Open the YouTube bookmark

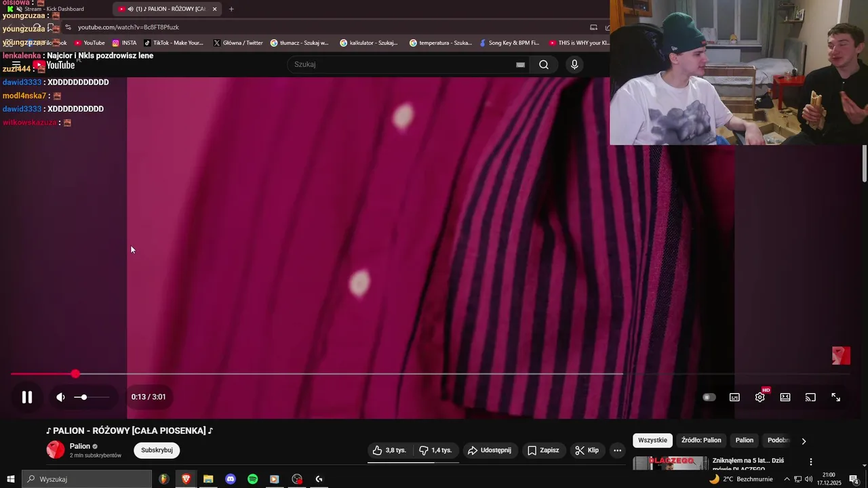point(90,43)
